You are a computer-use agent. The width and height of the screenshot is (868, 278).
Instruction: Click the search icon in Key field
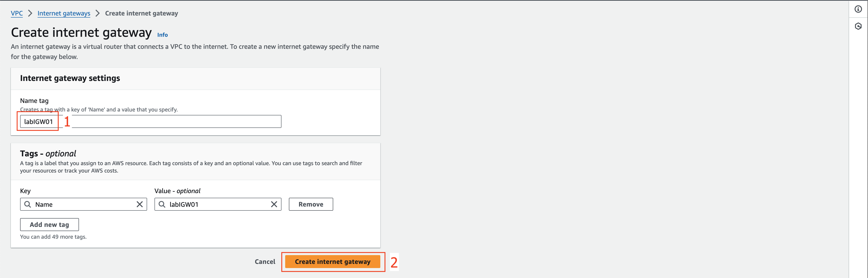(x=28, y=204)
